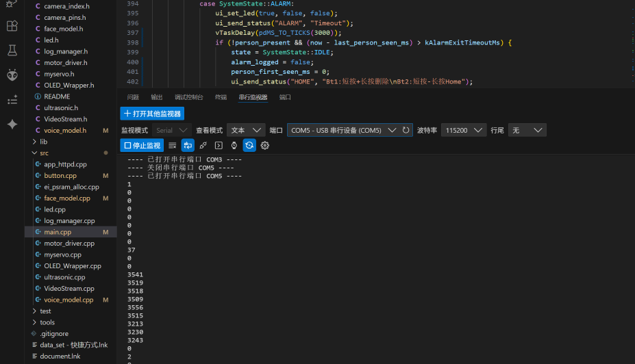Clear the serial monitor output
Image resolution: width=635 pixels, height=364 pixels.
pos(173,145)
